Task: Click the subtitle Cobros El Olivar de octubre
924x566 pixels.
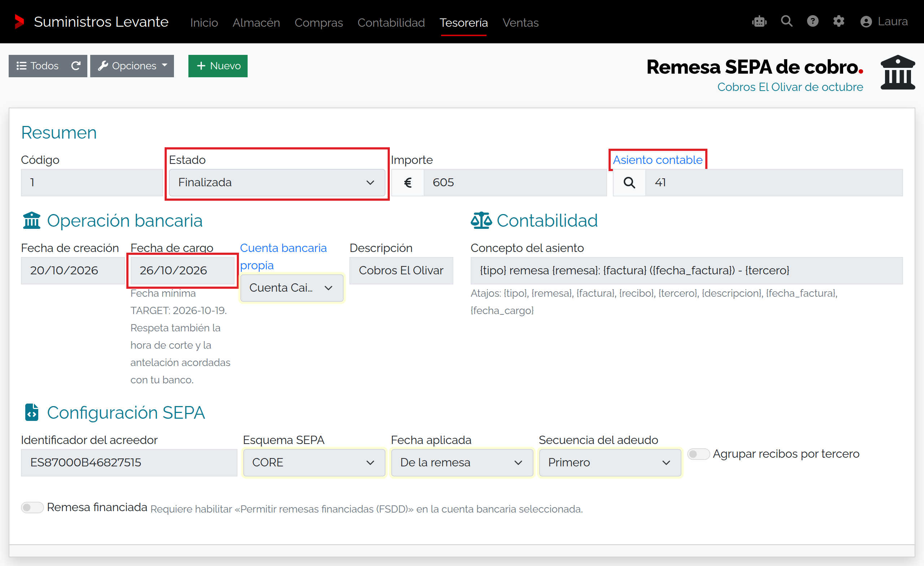Action: point(790,87)
